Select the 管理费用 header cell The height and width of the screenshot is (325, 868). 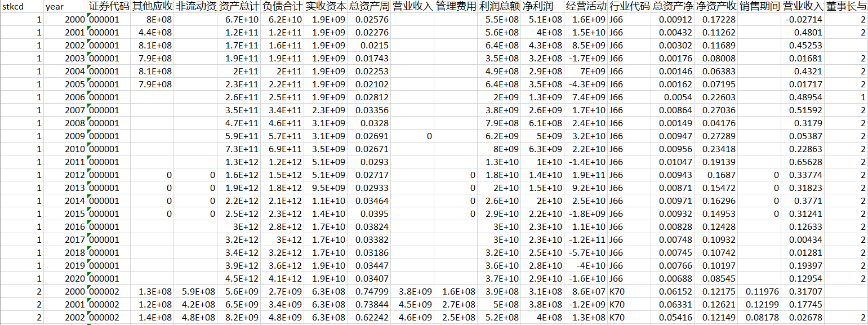tap(456, 7)
